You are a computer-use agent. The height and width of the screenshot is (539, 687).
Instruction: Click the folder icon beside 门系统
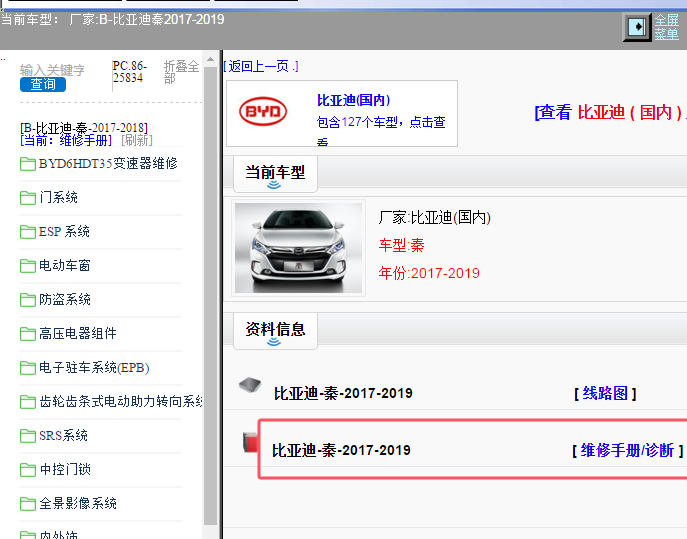click(28, 198)
